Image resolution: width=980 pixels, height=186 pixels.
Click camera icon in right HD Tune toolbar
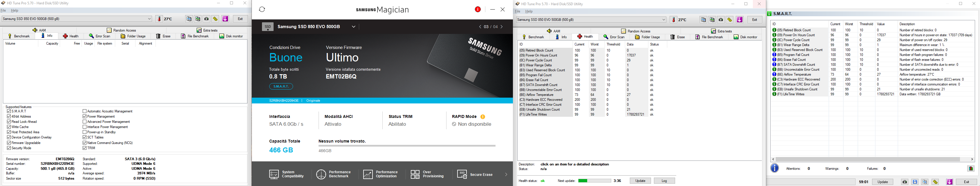point(721,20)
